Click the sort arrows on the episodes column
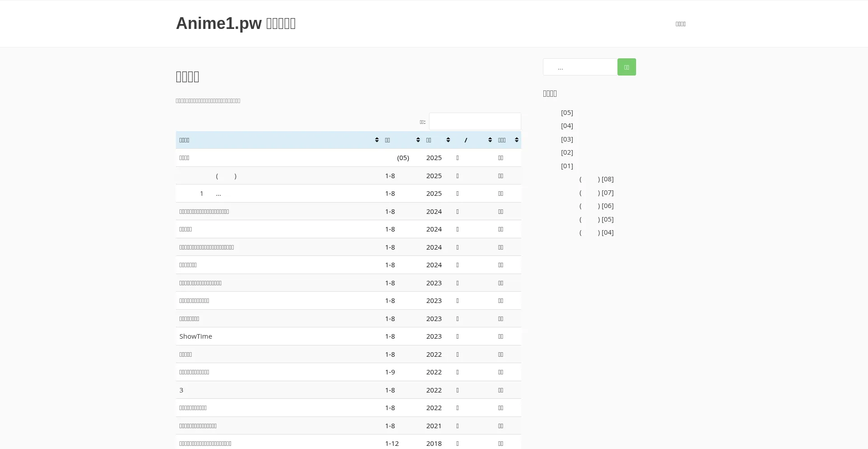This screenshot has width=868, height=449. click(x=418, y=140)
